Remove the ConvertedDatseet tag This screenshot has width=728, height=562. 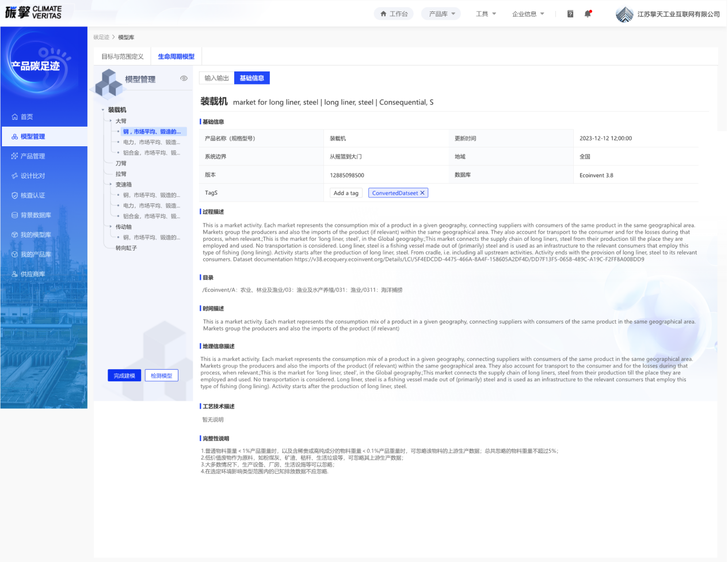(422, 193)
